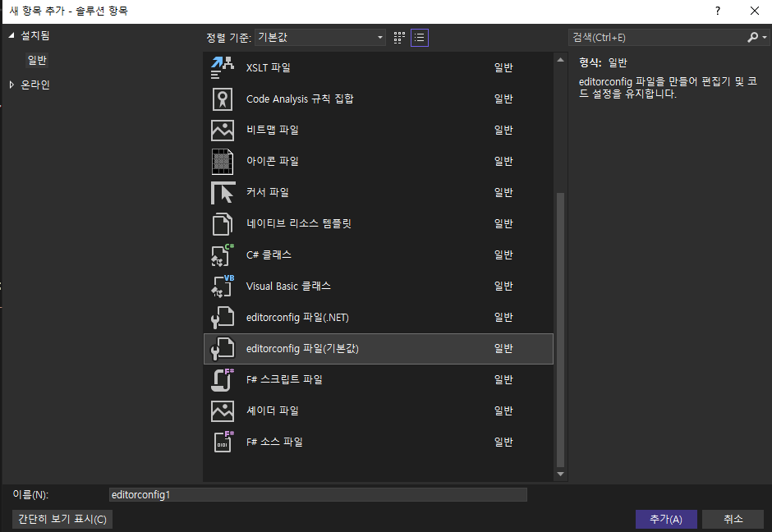Select Code Analysis 규칙 집합 name
The image size is (772, 532).
(x=300, y=99)
